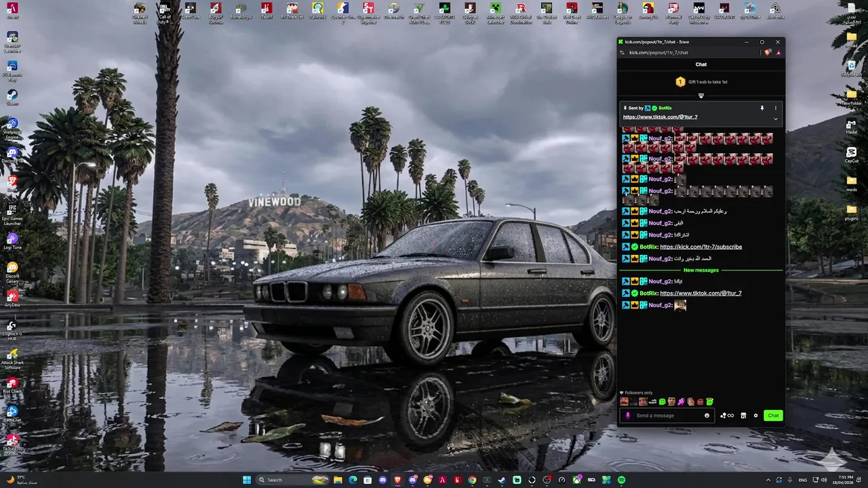
Task: Open Wallpaper Engine desktop icon
Action: tap(12, 128)
